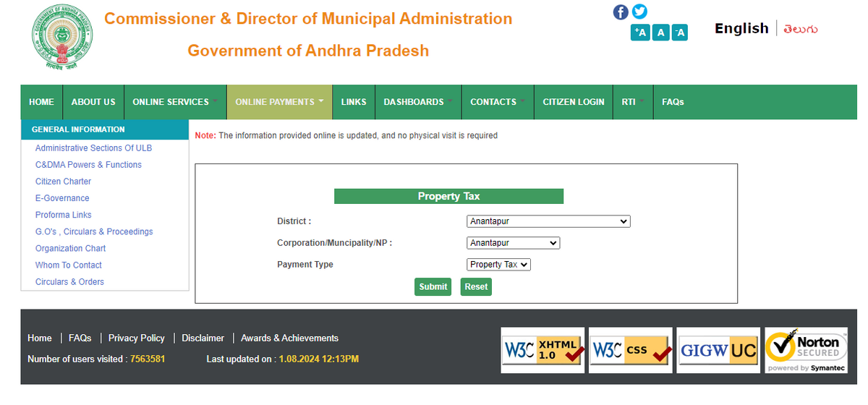This screenshot has height=405, width=868.
Task: Open CITIZEN LOGIN page
Action: click(574, 102)
